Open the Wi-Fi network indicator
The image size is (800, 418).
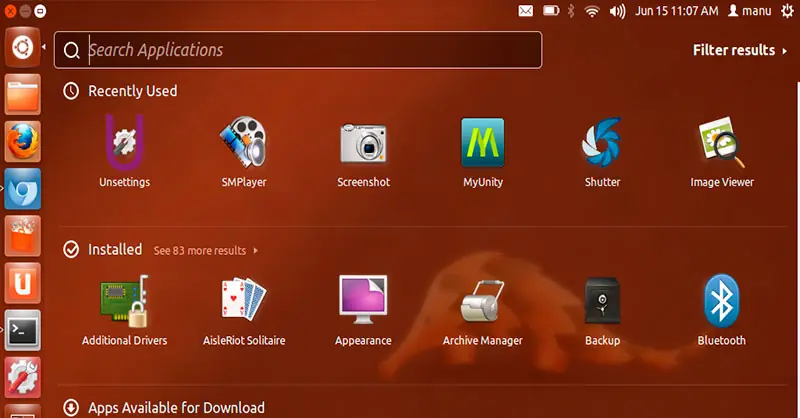click(x=592, y=11)
